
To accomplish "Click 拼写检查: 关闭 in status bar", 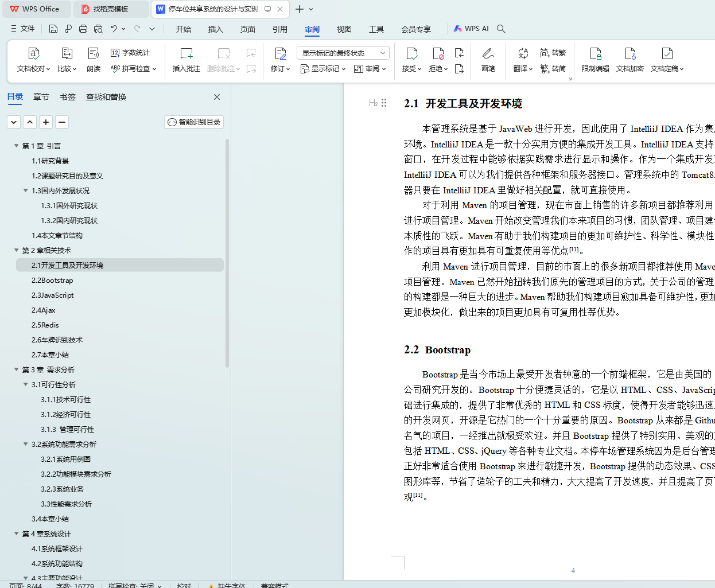I will click(x=135, y=585).
